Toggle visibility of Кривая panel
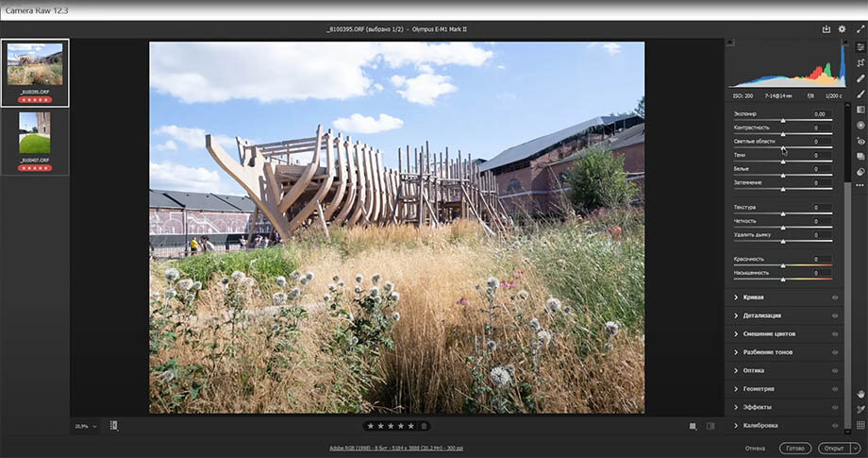Image resolution: width=868 pixels, height=458 pixels. tap(834, 297)
